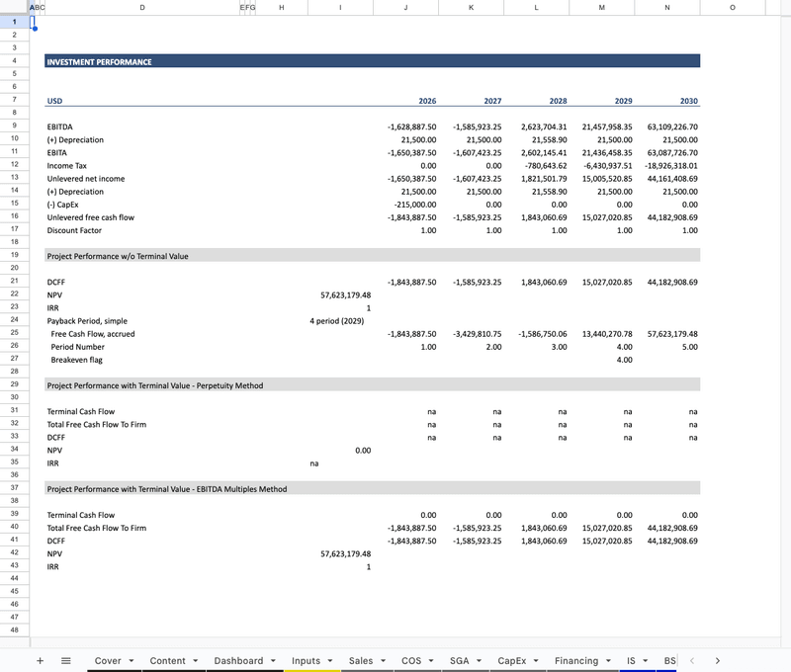
Task: Open the Inputs tab dropdown arrow
Action: [x=329, y=661]
